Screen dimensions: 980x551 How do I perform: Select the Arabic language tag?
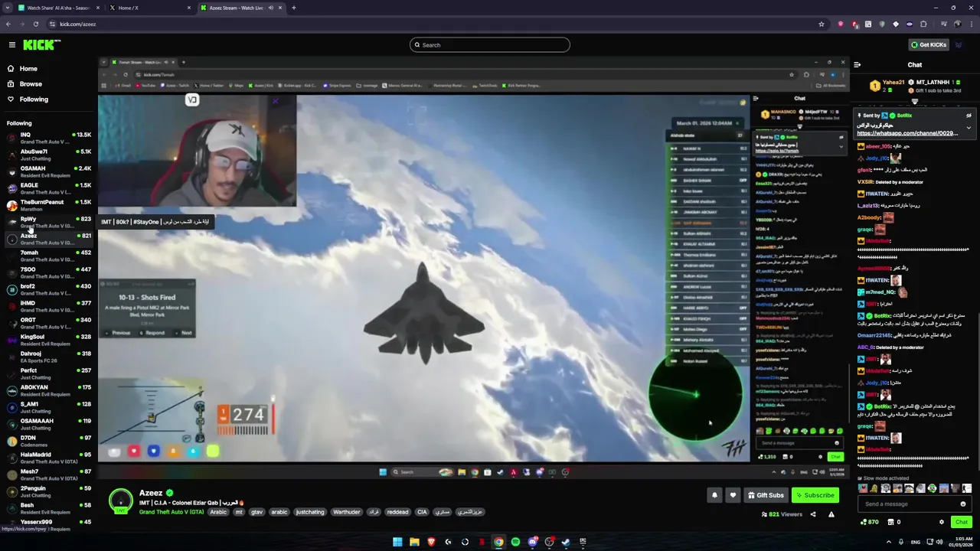coord(218,512)
